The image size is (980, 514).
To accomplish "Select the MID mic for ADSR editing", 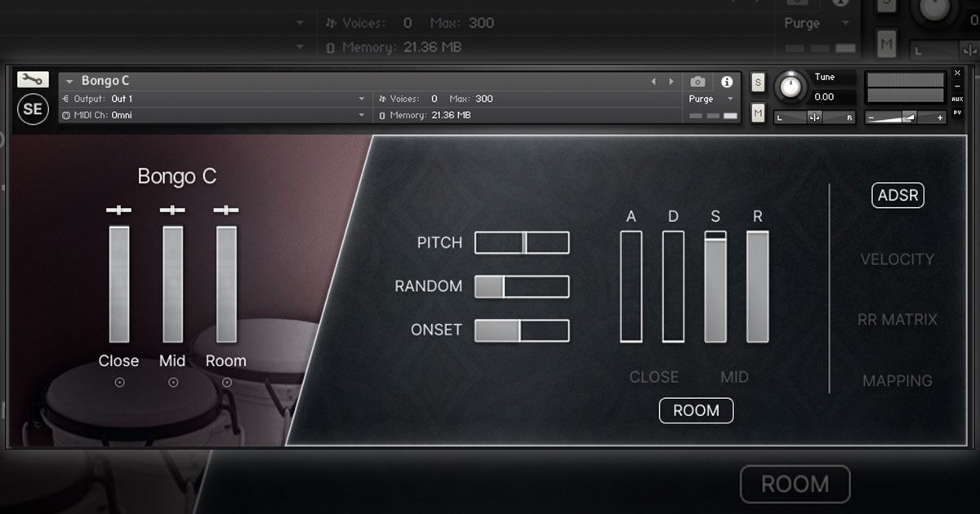I will [734, 377].
